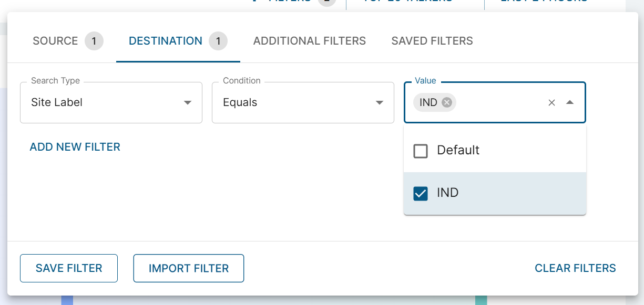The width and height of the screenshot is (644, 305).
Task: Open the Condition dropdown arrow
Action: 380,103
